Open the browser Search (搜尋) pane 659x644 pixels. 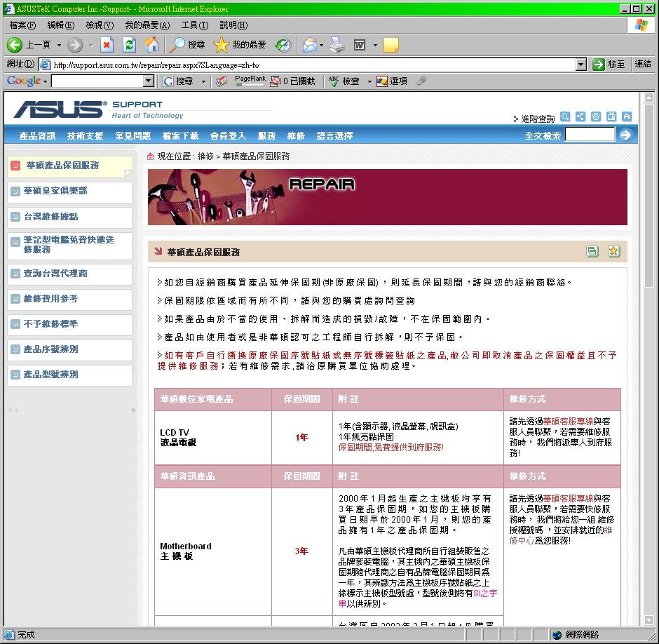[186, 45]
